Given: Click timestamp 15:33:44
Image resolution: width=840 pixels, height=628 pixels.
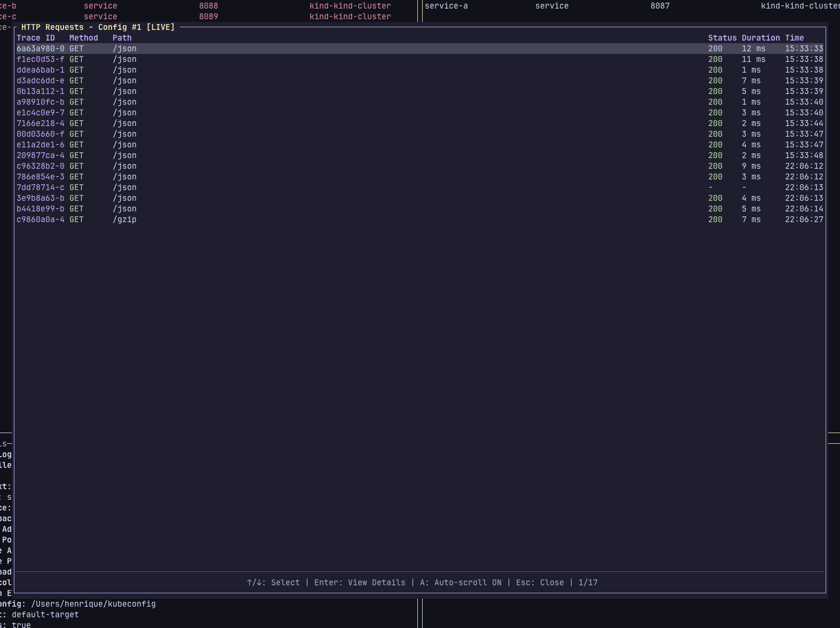Looking at the screenshot, I should click(804, 123).
